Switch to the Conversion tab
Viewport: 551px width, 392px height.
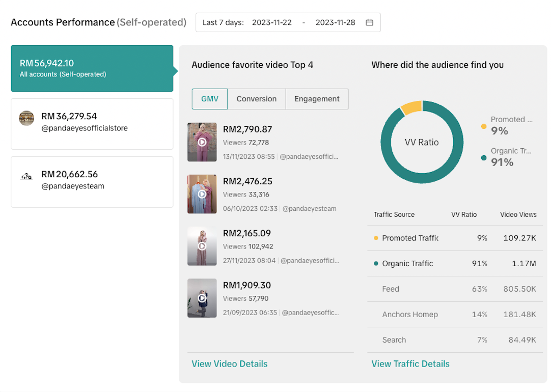click(x=256, y=99)
